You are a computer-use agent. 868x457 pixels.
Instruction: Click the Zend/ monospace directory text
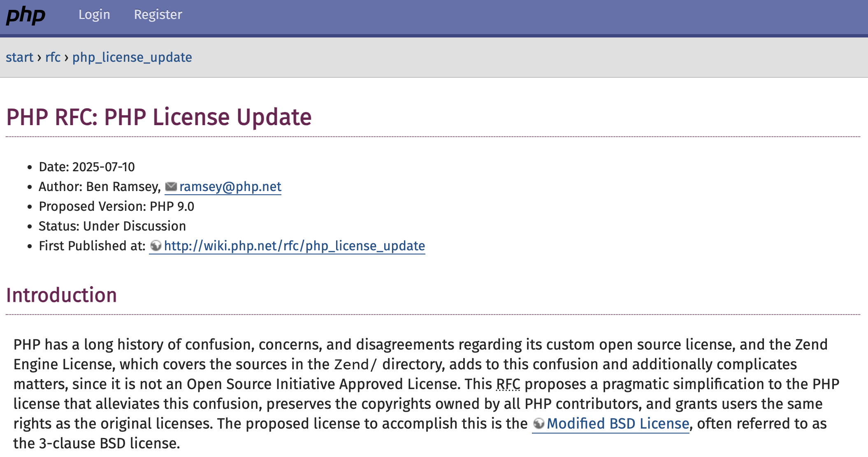[x=355, y=365]
